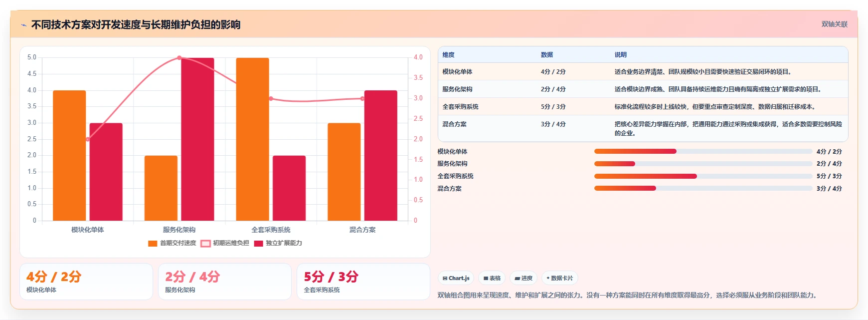Click the 混合方案 x-axis label

pyautogui.click(x=362, y=230)
